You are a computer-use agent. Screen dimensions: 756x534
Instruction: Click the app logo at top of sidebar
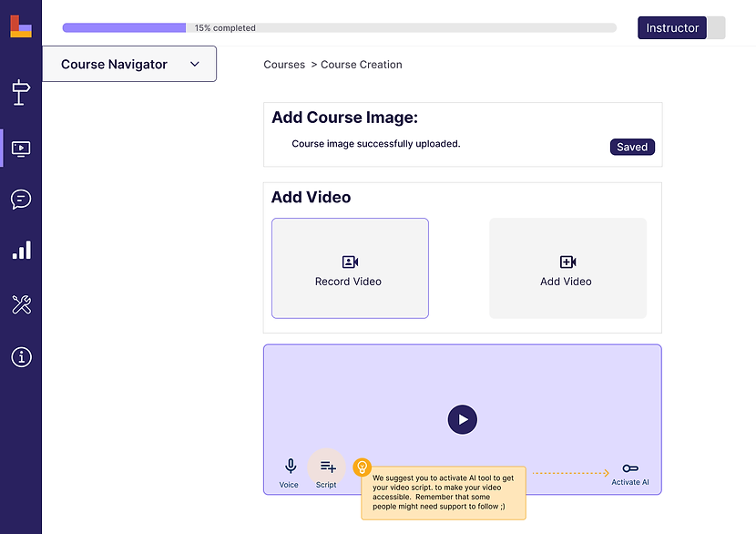click(x=21, y=26)
